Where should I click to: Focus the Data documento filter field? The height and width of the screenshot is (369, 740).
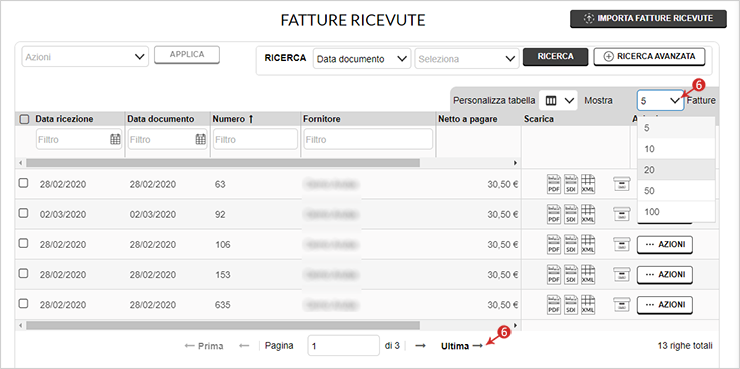(x=167, y=140)
